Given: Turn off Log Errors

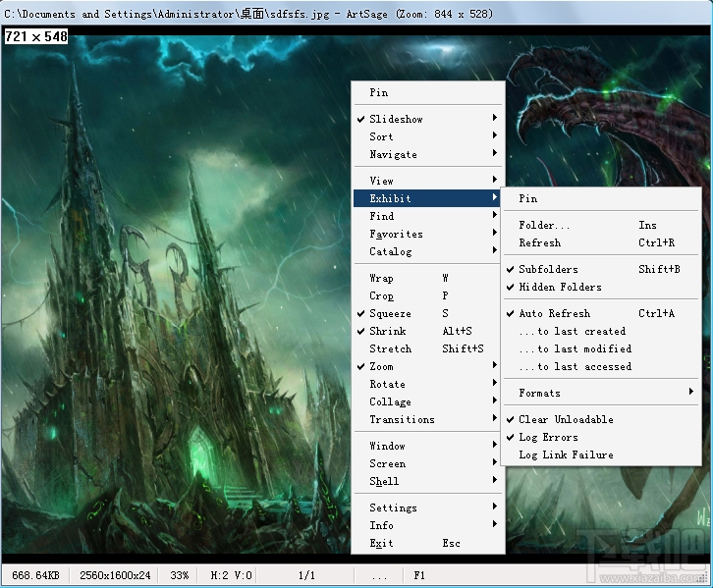Looking at the screenshot, I should (x=601, y=437).
